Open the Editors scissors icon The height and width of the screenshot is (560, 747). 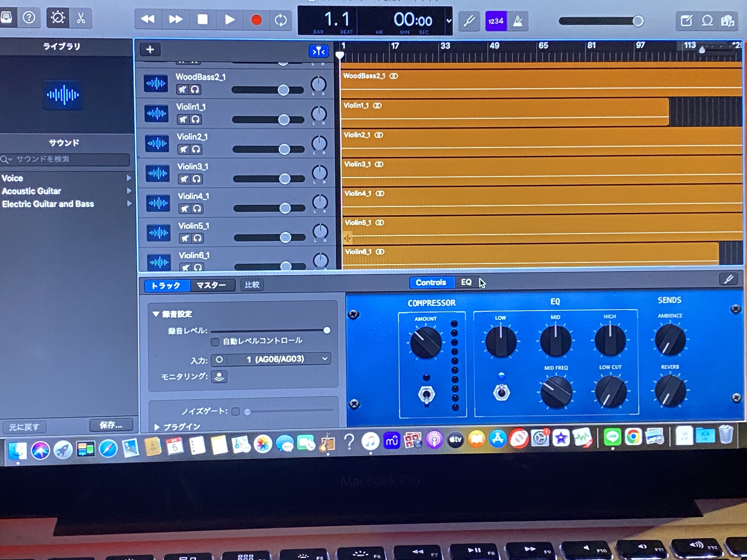pos(81,18)
